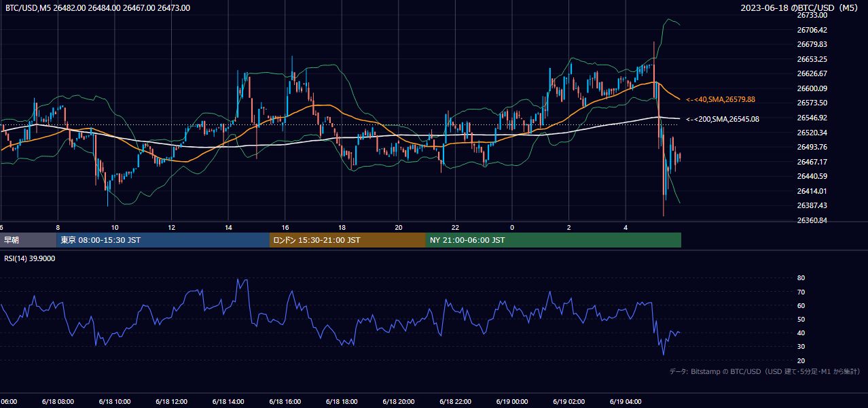Click RSI axis level 60
Viewport: 868px width, 408px height.
click(801, 305)
